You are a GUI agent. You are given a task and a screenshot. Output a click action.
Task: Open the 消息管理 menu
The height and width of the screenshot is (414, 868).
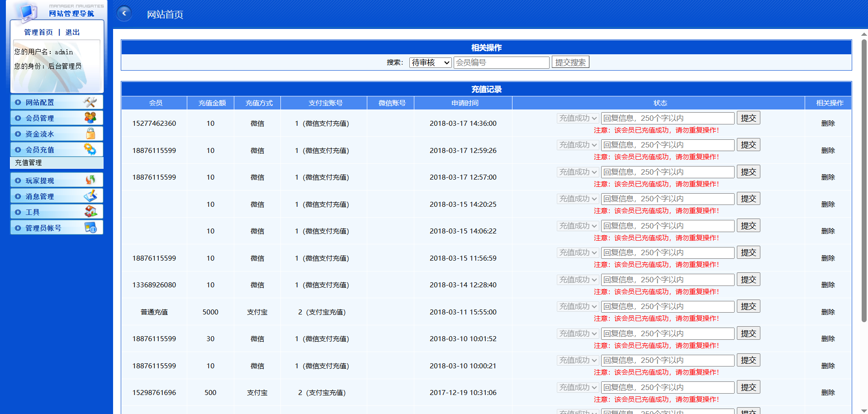[x=57, y=196]
